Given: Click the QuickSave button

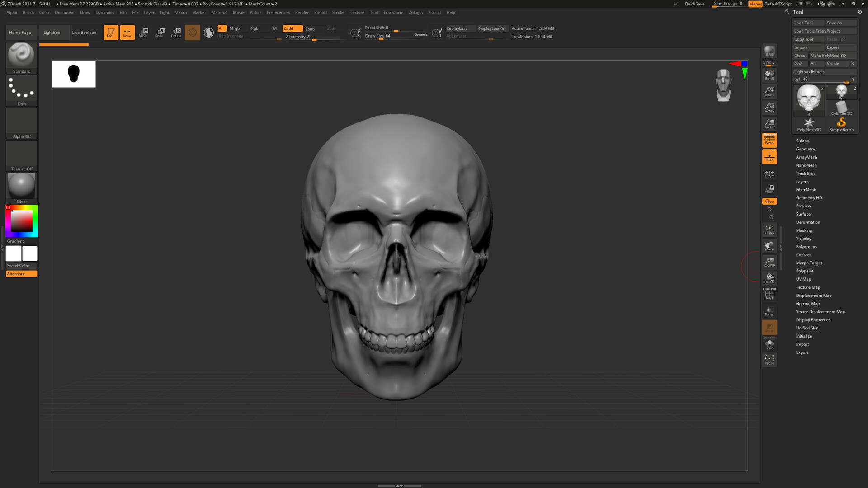Looking at the screenshot, I should coord(694,4).
